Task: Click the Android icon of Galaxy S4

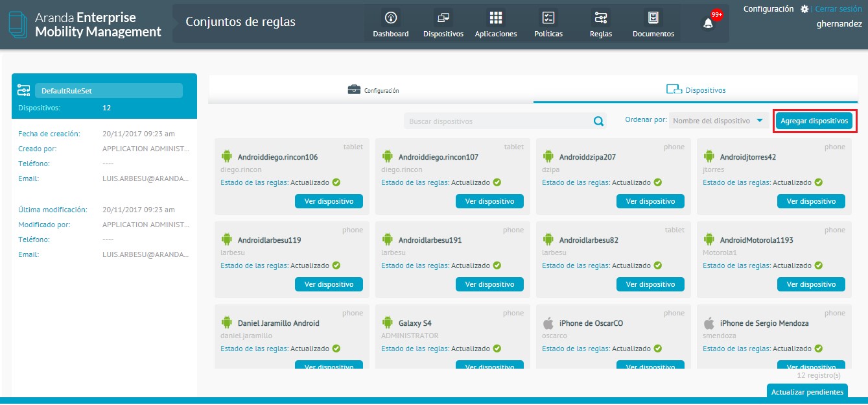Action: point(388,323)
